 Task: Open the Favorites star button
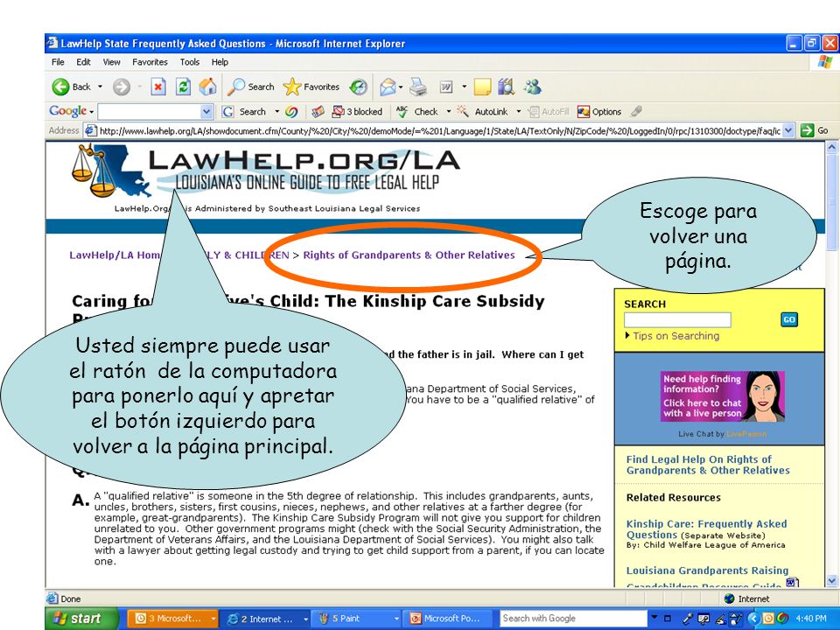pyautogui.click(x=311, y=87)
